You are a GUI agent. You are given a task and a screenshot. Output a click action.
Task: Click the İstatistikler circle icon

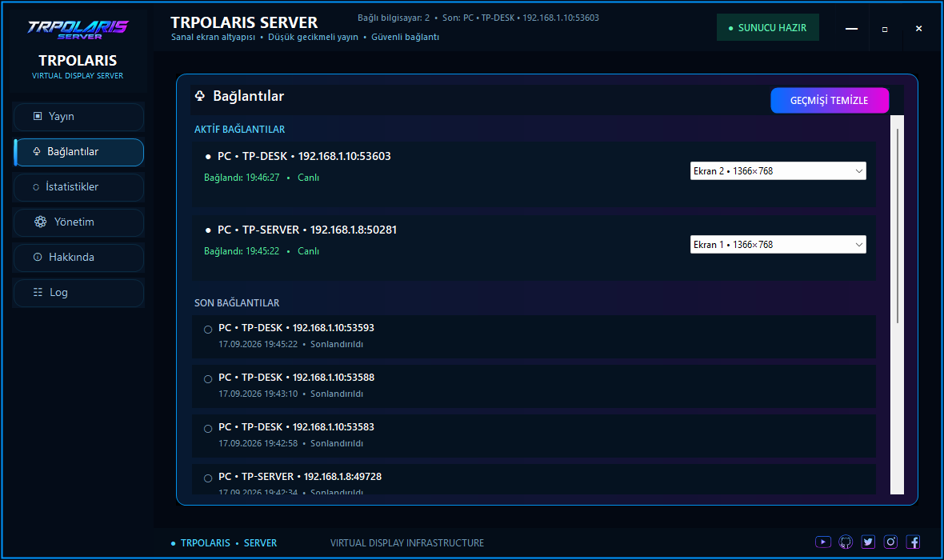[x=36, y=187]
